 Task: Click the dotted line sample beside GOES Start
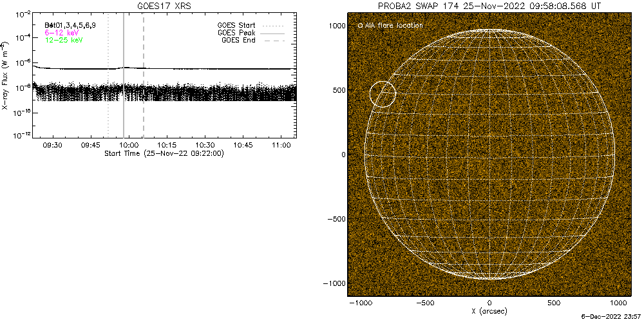[x=273, y=26]
